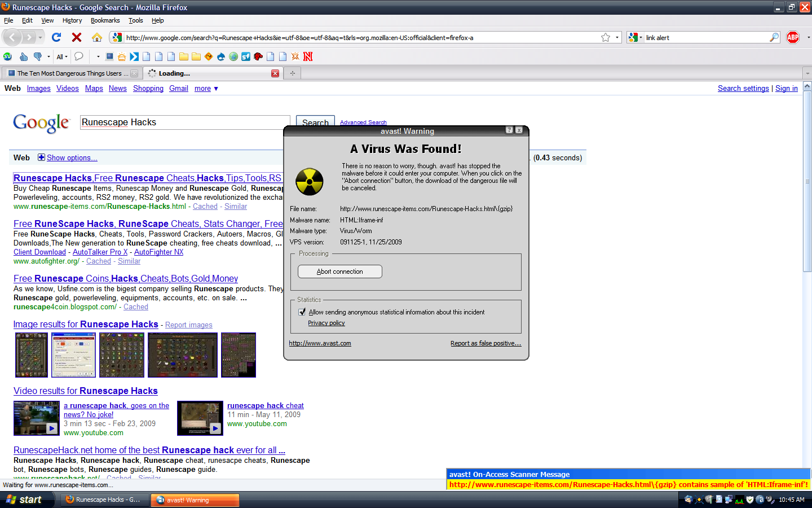Click the 'Abort connection' button
This screenshot has width=812, height=508.
tap(340, 271)
